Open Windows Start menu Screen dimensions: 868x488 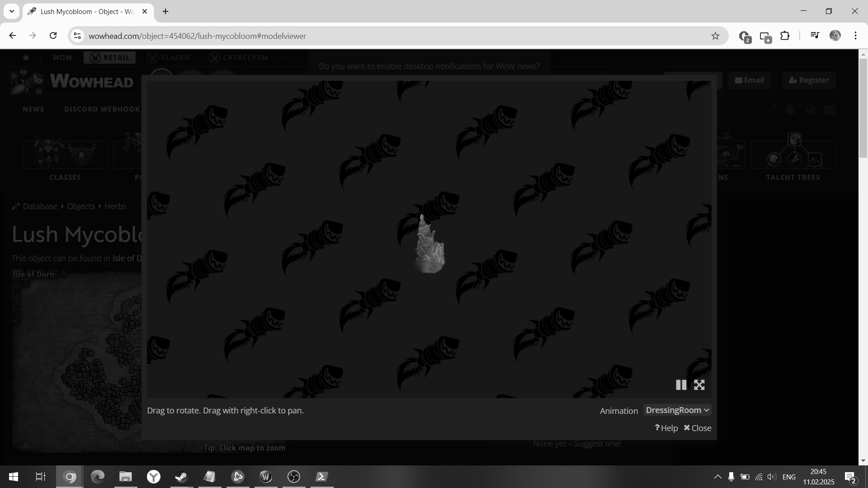pyautogui.click(x=14, y=477)
